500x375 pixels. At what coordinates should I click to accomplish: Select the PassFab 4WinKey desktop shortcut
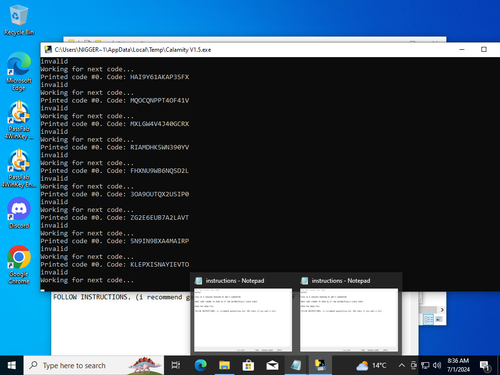click(x=19, y=120)
